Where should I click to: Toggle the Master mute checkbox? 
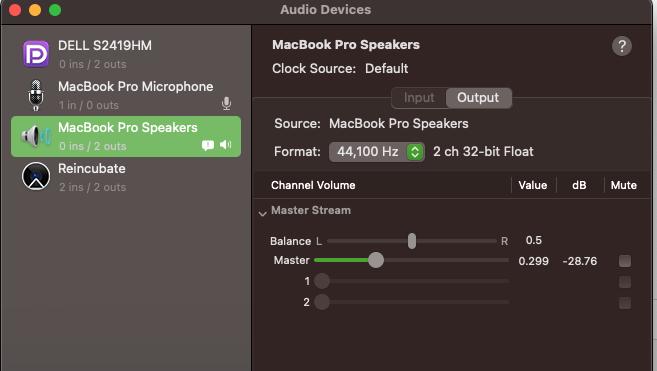click(625, 261)
